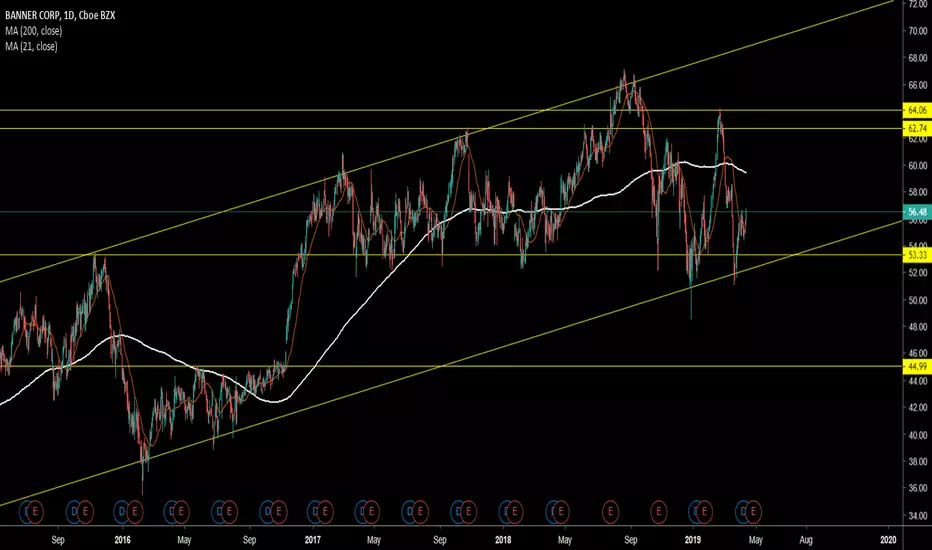Click the 48.00 price axis label
Image resolution: width=932 pixels, height=550 pixels.
click(x=918, y=327)
